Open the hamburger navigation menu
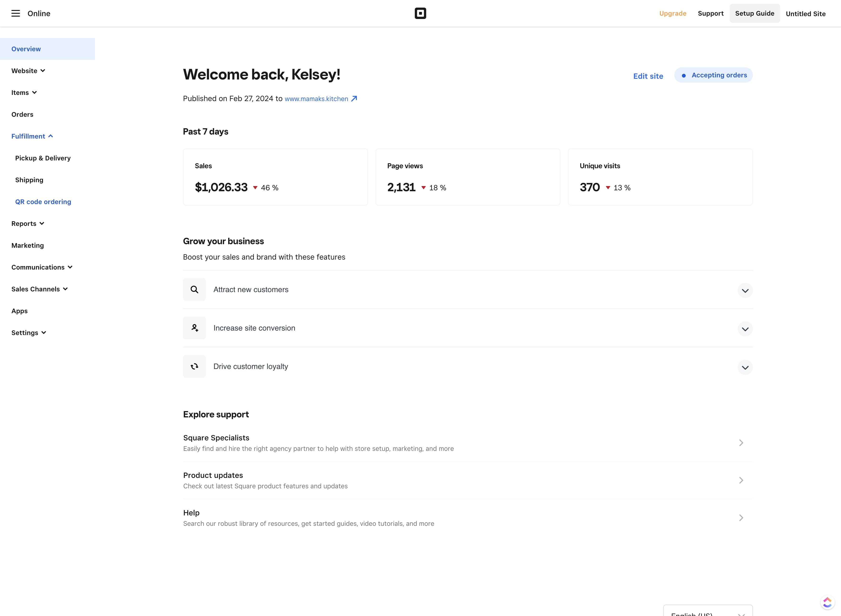 [15, 14]
